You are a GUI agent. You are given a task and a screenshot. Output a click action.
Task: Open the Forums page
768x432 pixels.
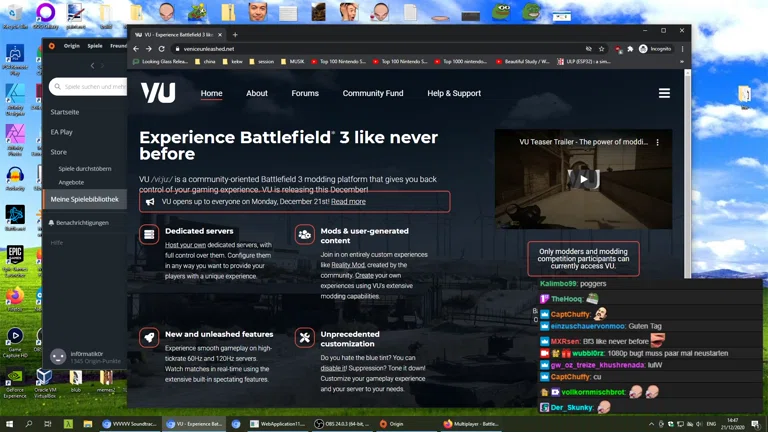coord(305,93)
